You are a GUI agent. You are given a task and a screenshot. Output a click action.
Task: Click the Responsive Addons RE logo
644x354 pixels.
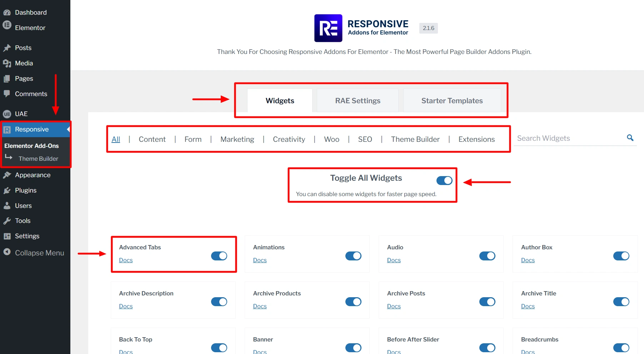pos(328,28)
